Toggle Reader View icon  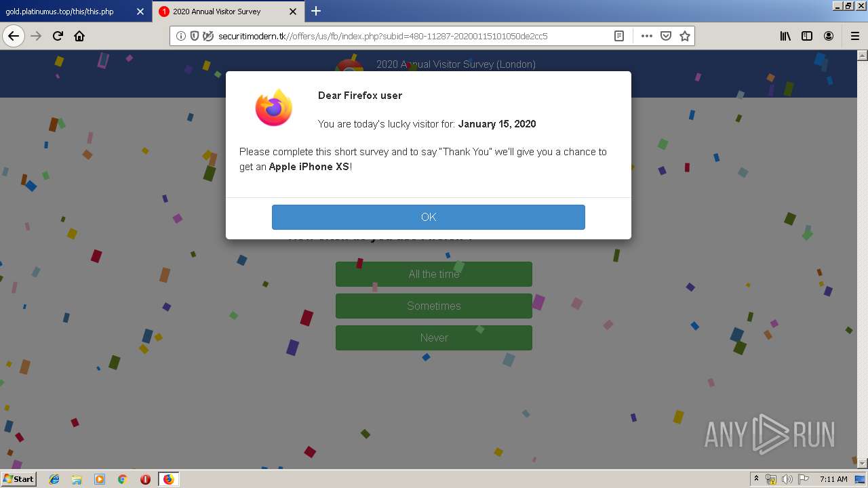click(619, 36)
